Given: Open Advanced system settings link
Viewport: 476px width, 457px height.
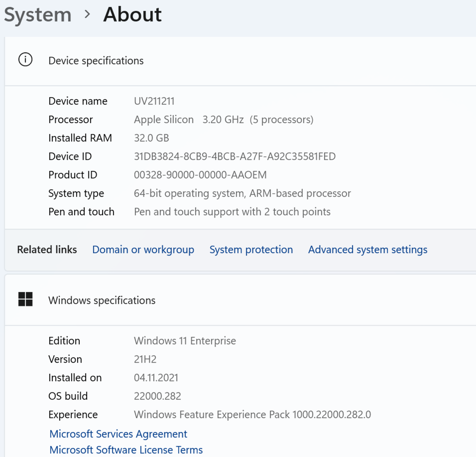Looking at the screenshot, I should coord(367,250).
